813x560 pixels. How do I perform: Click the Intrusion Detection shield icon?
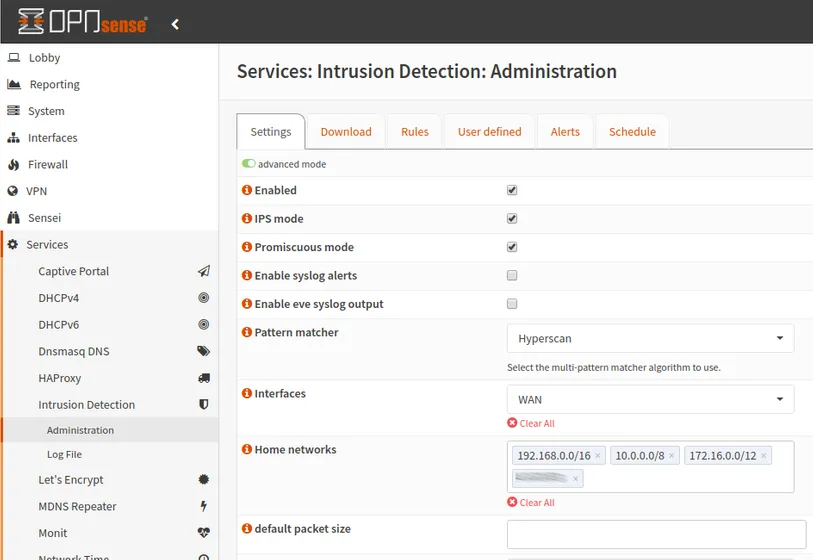[x=204, y=405]
